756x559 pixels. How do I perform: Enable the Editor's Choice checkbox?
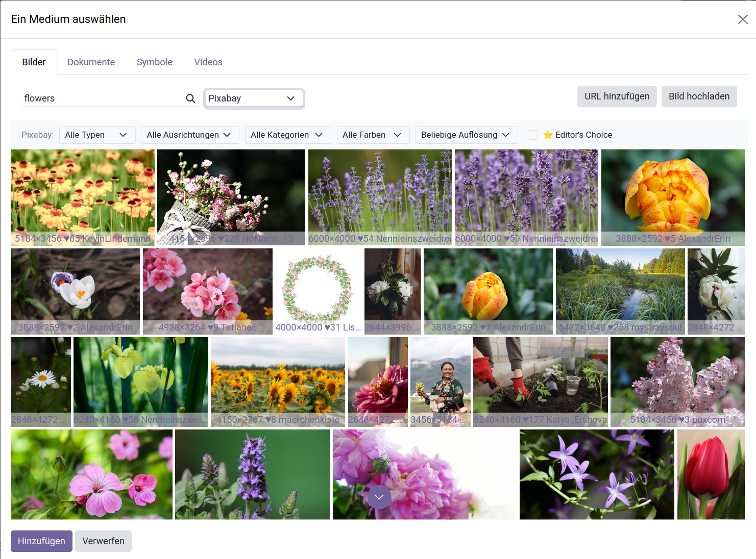pyautogui.click(x=533, y=135)
